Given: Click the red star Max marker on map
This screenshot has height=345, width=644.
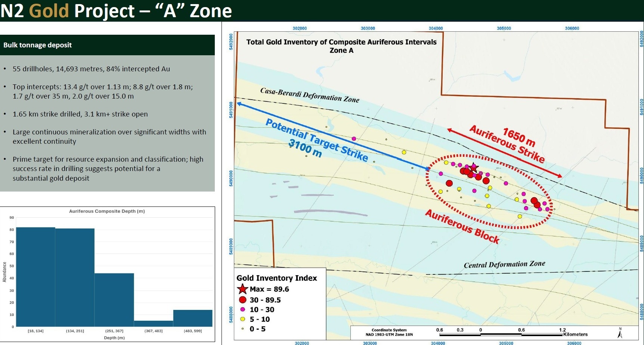Looking at the screenshot, I should pos(473,167).
